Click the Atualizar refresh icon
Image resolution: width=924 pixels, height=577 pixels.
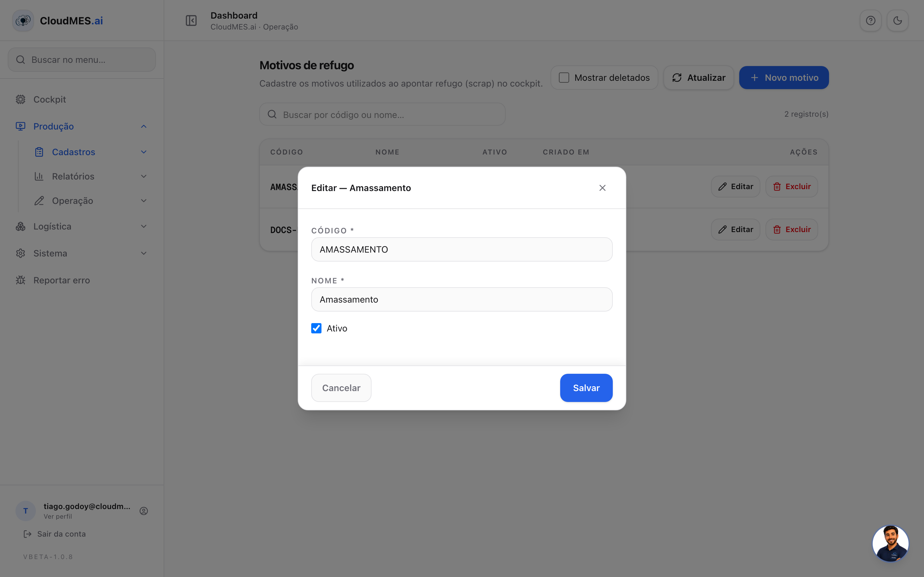[x=677, y=78]
